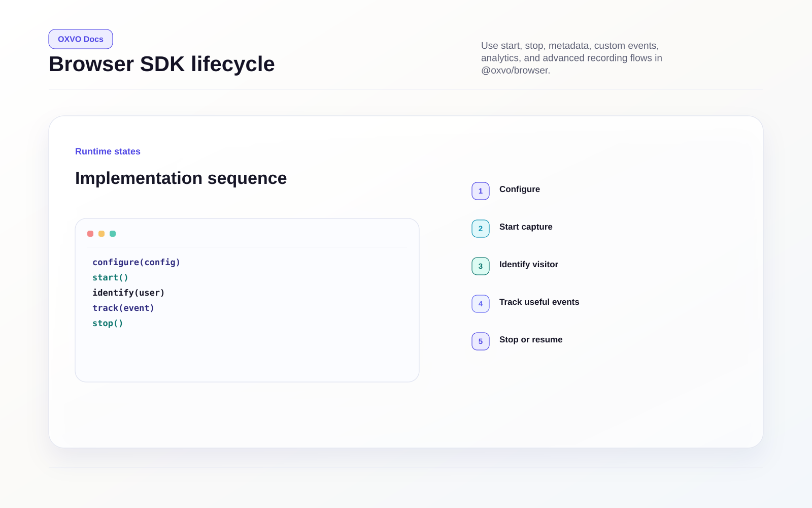Click the Track useful events label
The width and height of the screenshot is (812, 508).
click(539, 302)
